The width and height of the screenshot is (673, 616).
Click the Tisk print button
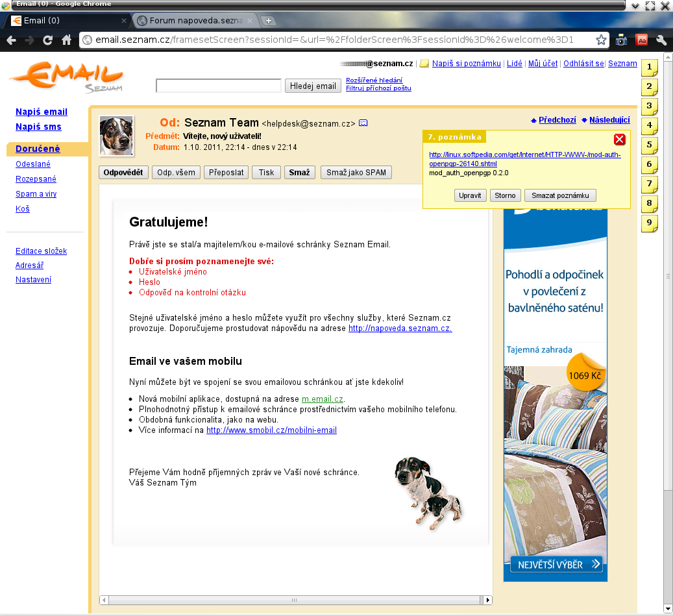(266, 173)
